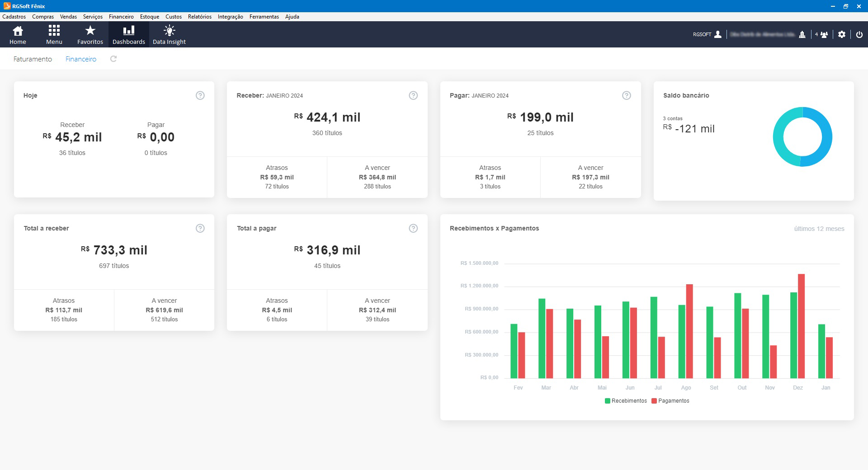The height and width of the screenshot is (470, 868).
Task: Click R$ 733,3 mil total a receber
Action: 114,250
